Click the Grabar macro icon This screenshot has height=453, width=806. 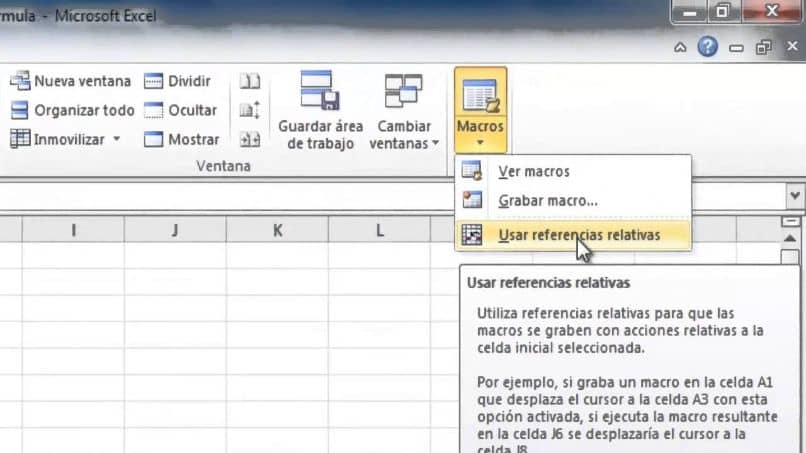(x=472, y=200)
